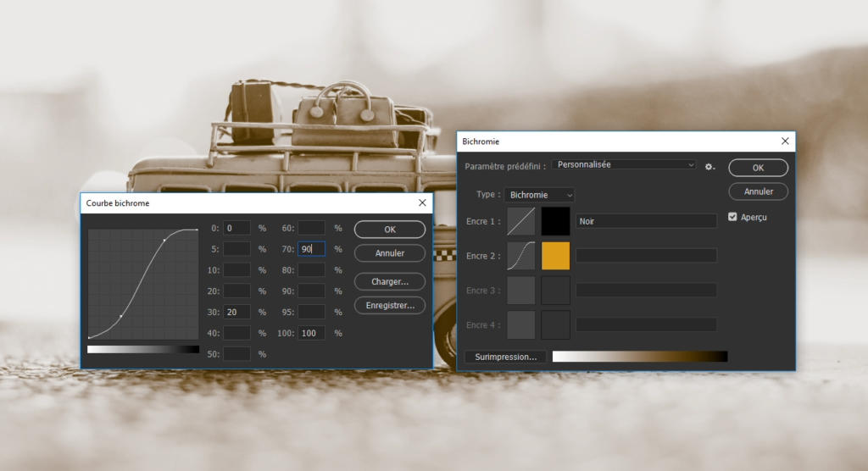
Task: Click the Encre 3 name field
Action: 646,290
